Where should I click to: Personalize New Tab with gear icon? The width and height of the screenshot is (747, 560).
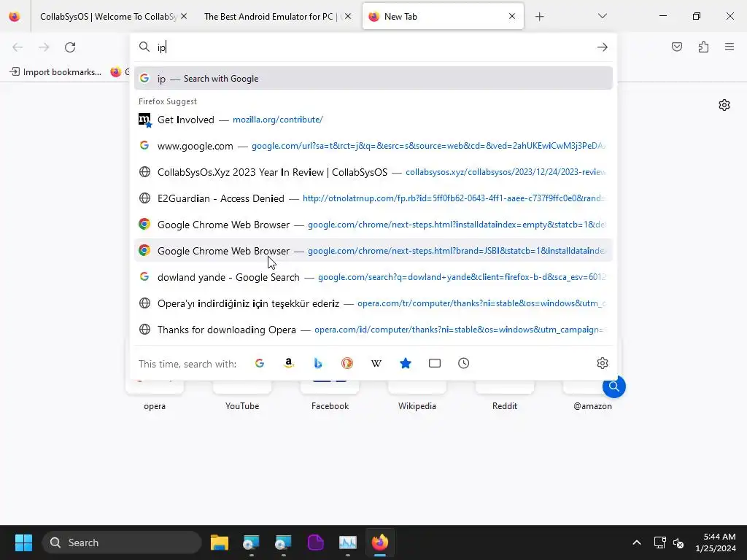click(724, 105)
